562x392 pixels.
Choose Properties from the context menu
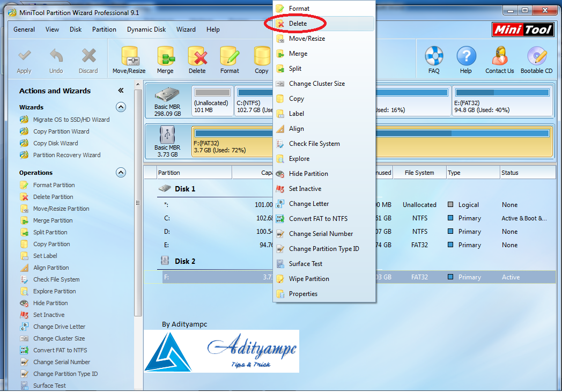click(x=324, y=294)
